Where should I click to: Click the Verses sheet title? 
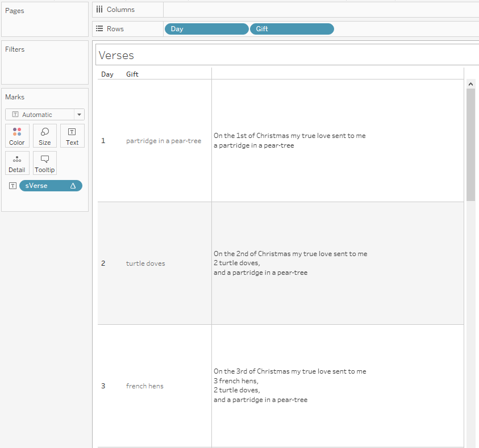(116, 55)
